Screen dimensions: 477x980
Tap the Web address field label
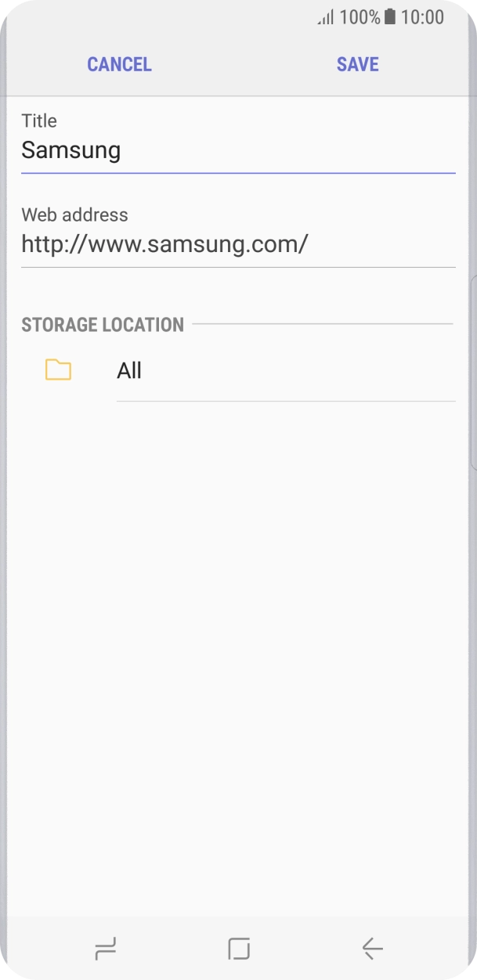pos(74,214)
